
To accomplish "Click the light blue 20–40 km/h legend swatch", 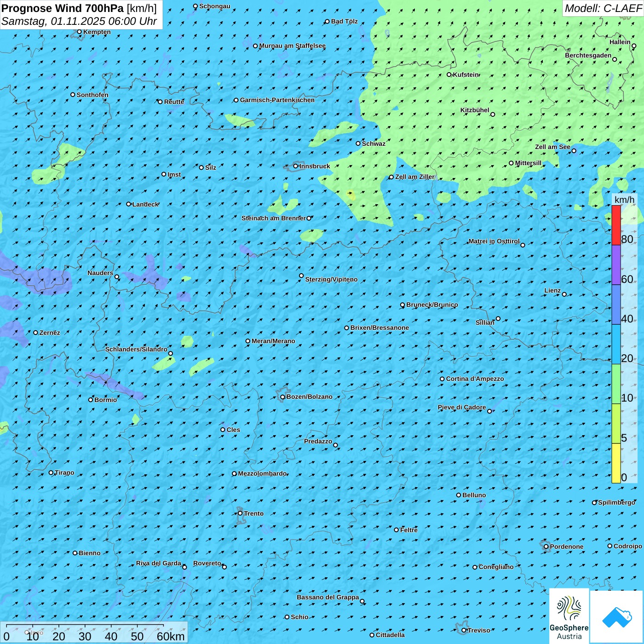I will click(616, 344).
